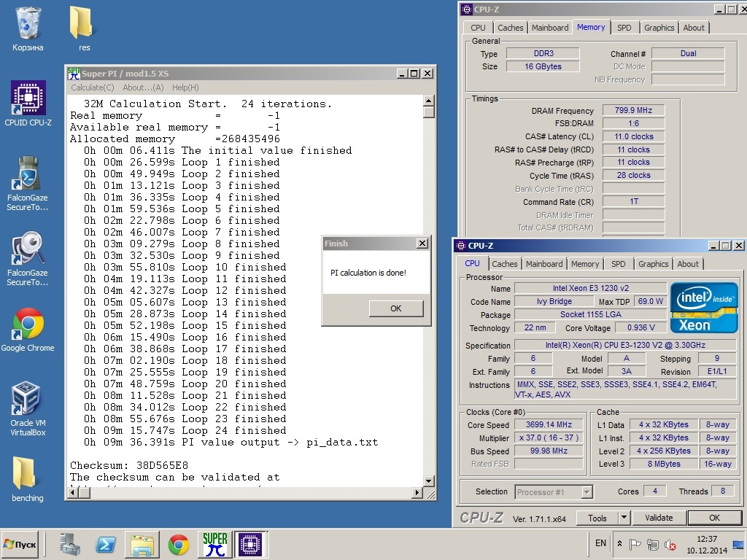Click the upper CPU-Z window title icon

(466, 9)
